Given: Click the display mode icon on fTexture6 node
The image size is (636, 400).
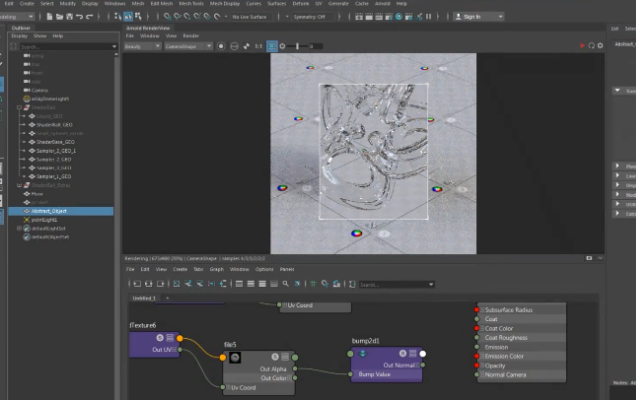Looking at the screenshot, I should [x=170, y=337].
